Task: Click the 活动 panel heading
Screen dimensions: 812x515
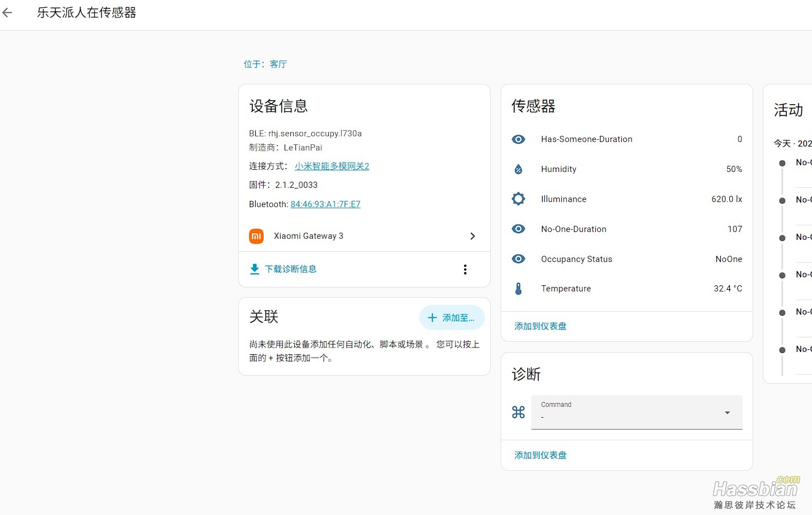Action: 788,110
